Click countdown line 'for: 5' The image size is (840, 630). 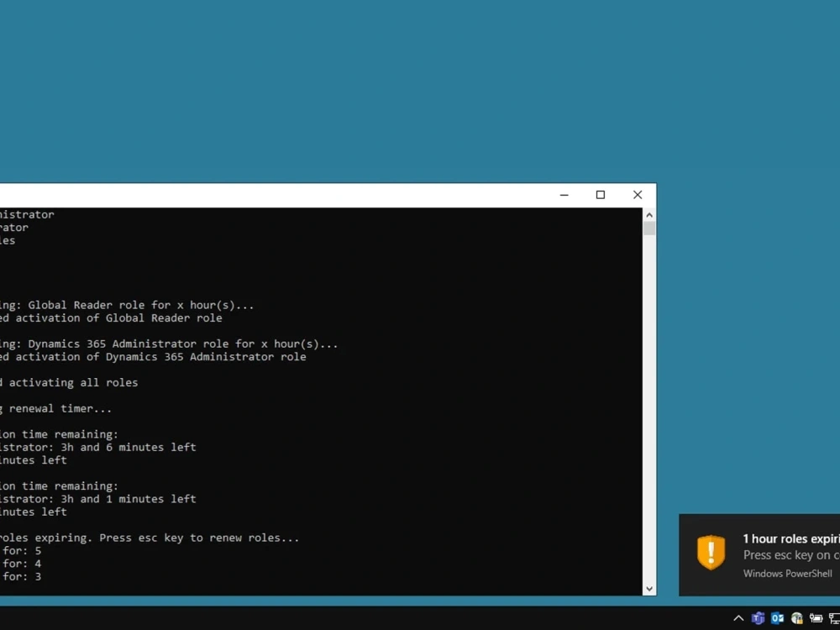point(21,551)
